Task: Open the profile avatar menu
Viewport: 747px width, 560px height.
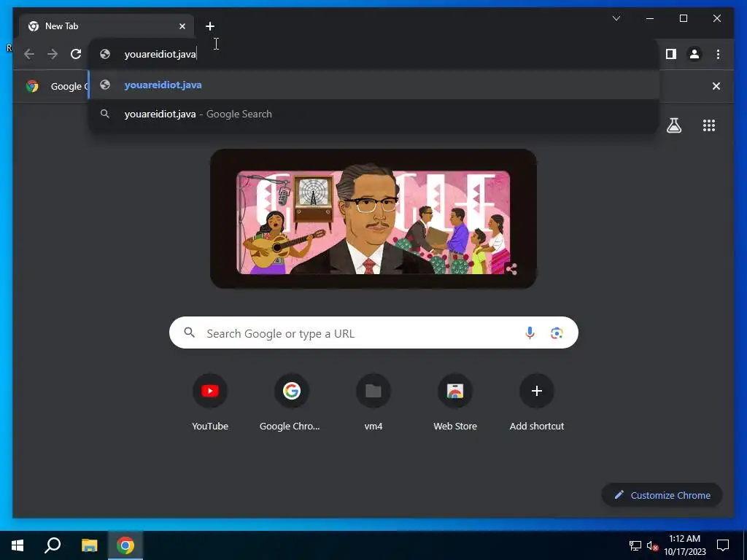Action: coord(694,54)
